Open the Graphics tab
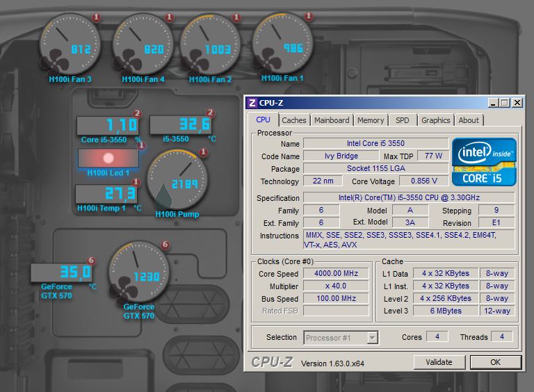The height and width of the screenshot is (392, 534). coord(435,120)
